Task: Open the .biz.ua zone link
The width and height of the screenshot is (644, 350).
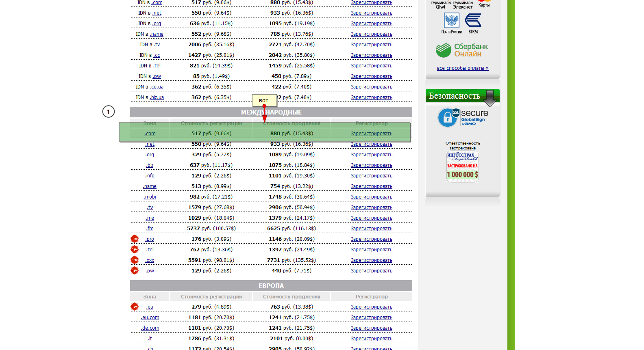Action: click(x=157, y=97)
